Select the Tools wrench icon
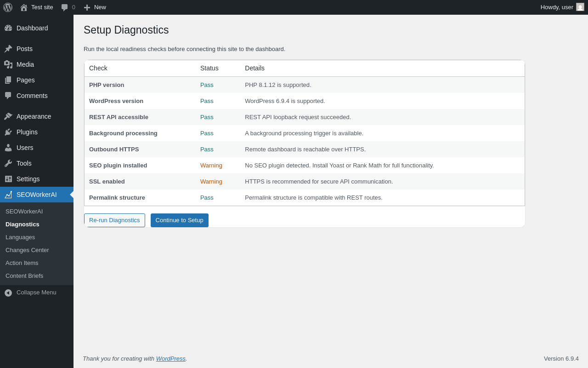 tap(8, 163)
